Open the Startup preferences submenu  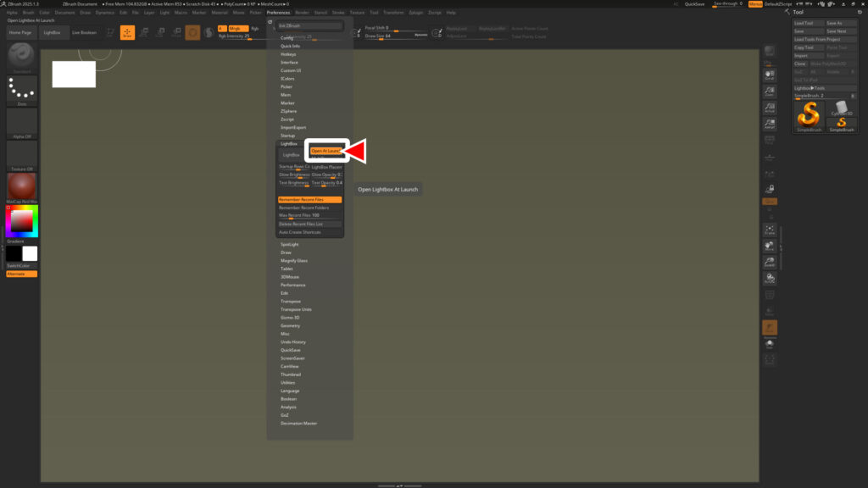[288, 135]
